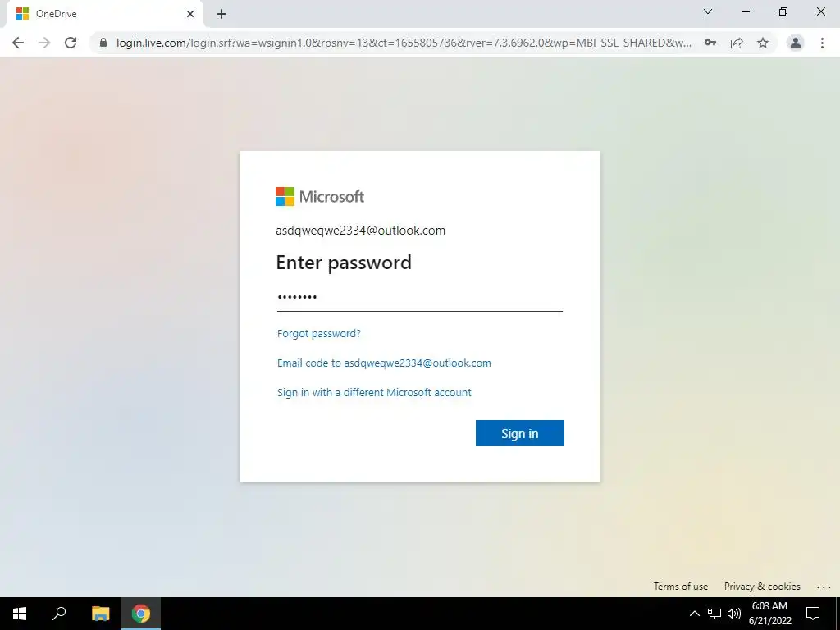Expand the tab search chevron
Image resolution: width=840 pixels, height=630 pixels.
(708, 11)
